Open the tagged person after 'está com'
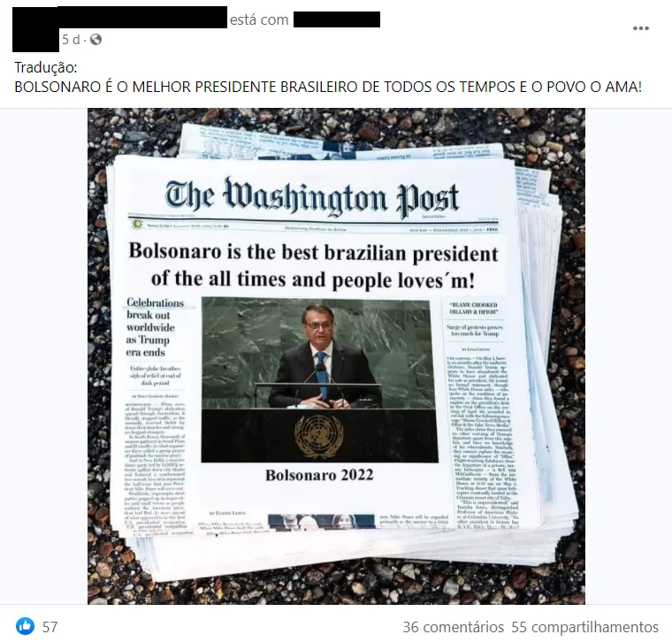The image size is (672, 642). pos(337,19)
